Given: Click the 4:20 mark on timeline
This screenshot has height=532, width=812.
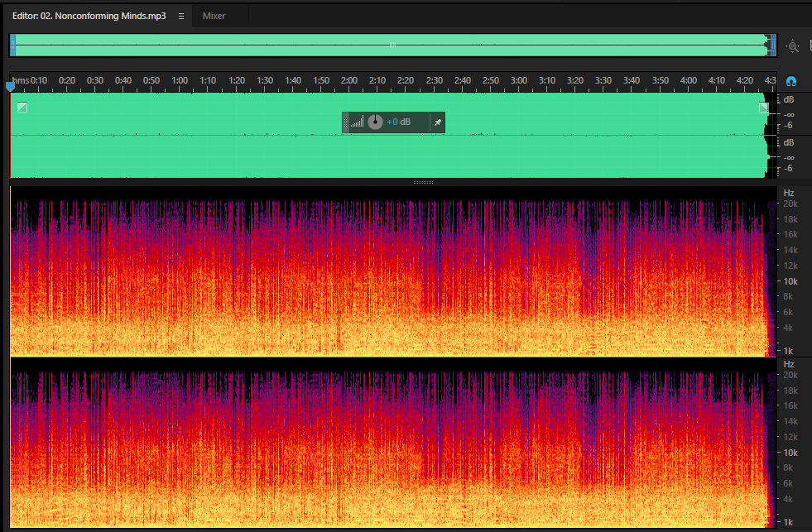Looking at the screenshot, I should click(x=745, y=80).
